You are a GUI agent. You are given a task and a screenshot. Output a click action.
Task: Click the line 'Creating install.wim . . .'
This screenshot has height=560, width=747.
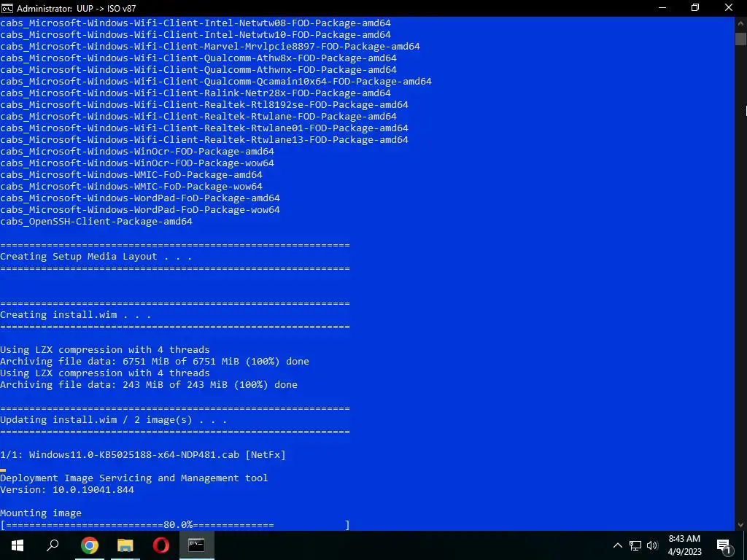click(75, 315)
